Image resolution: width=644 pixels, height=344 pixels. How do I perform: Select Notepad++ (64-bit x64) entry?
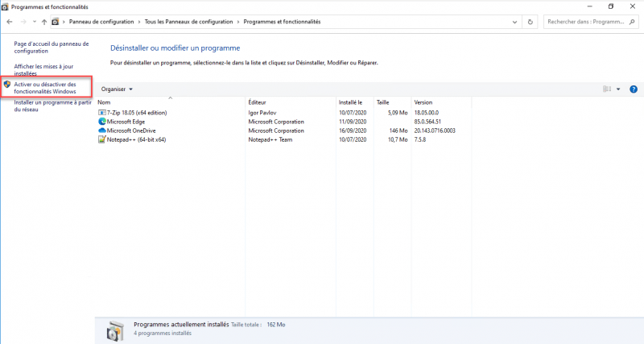[x=284, y=139]
